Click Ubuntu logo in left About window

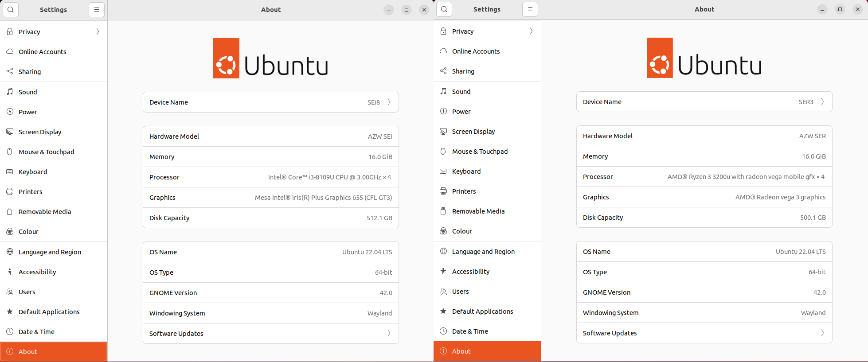[270, 58]
